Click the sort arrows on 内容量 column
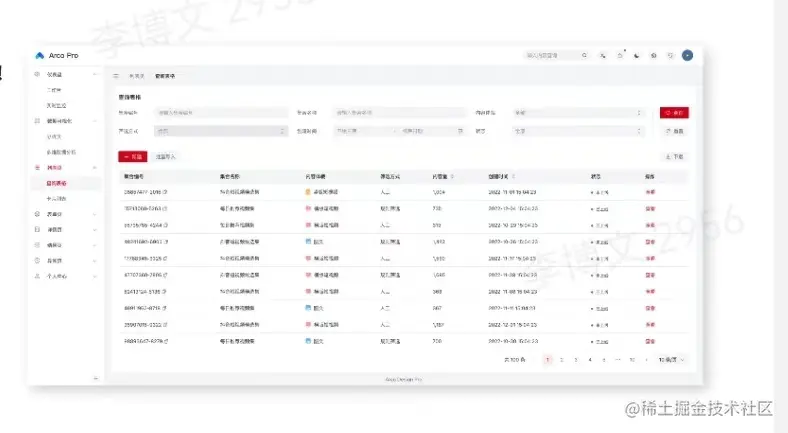 coord(452,177)
